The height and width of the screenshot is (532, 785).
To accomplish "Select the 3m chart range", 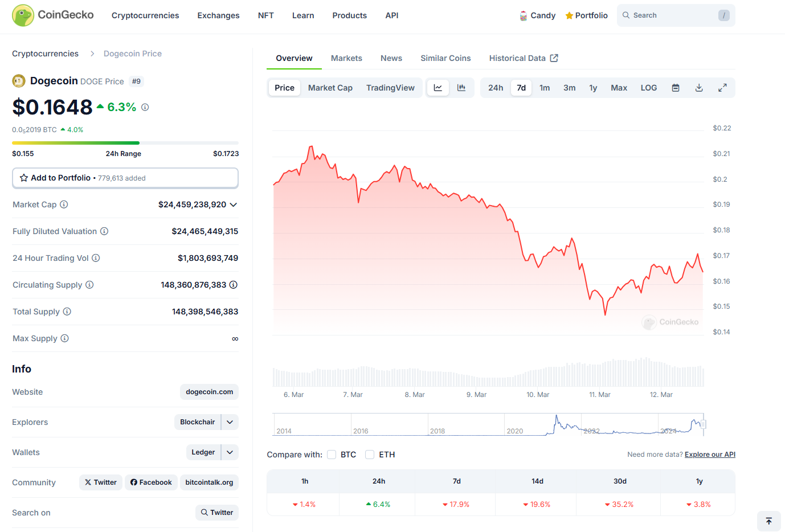I will (x=570, y=88).
